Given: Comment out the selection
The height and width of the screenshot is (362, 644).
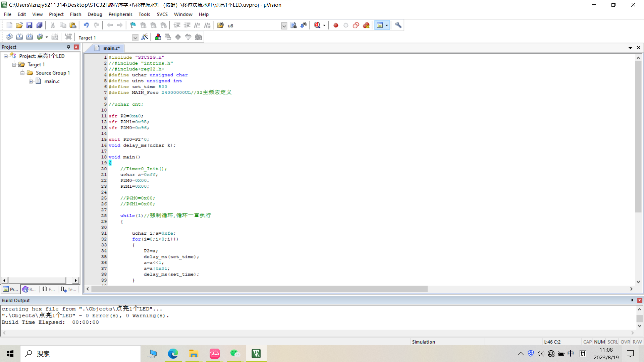Looking at the screenshot, I should (x=197, y=25).
